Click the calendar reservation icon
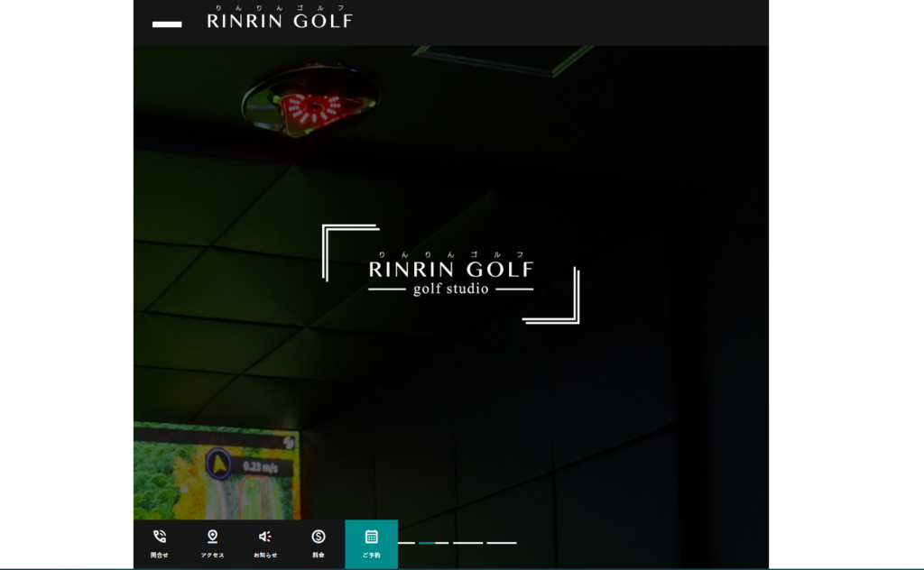Image resolution: width=924 pixels, height=570 pixels. pos(371,537)
